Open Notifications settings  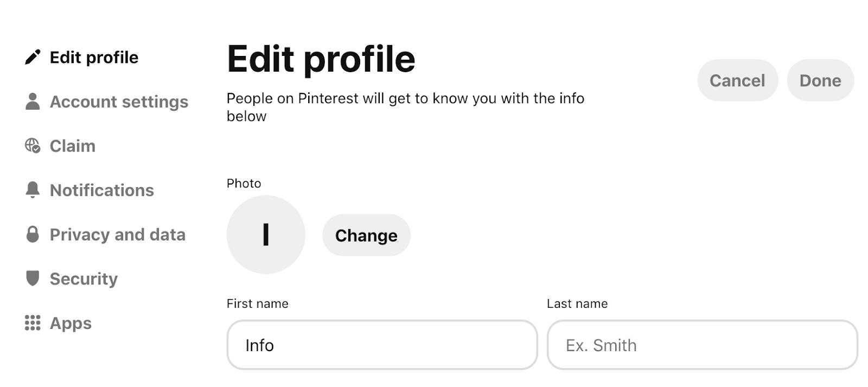click(x=101, y=191)
